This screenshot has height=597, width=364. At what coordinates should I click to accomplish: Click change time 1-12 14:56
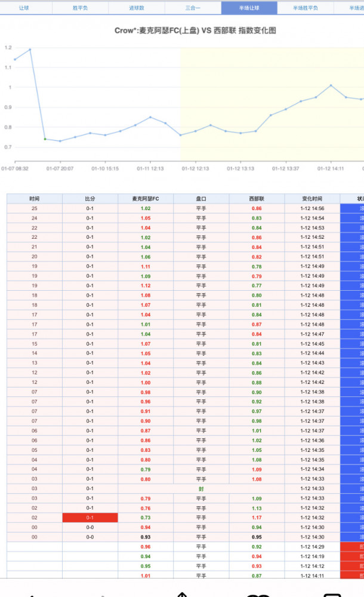(312, 208)
